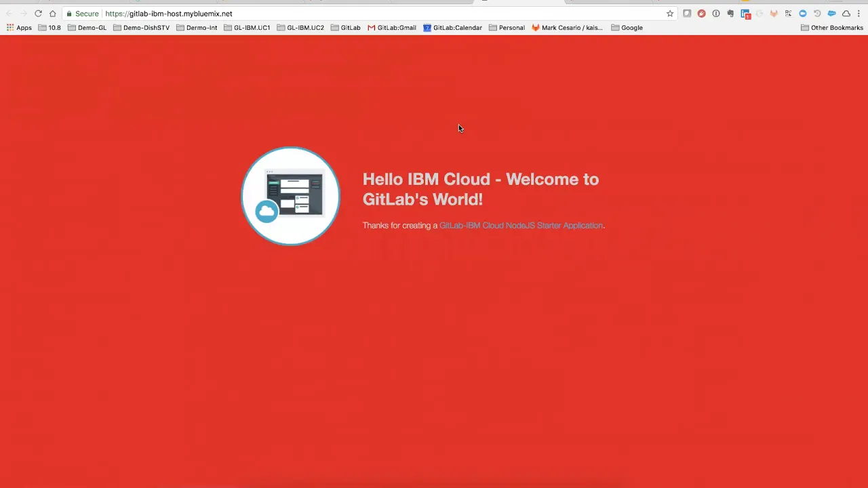
Task: Open the grey shield extension icon
Action: click(x=687, y=14)
